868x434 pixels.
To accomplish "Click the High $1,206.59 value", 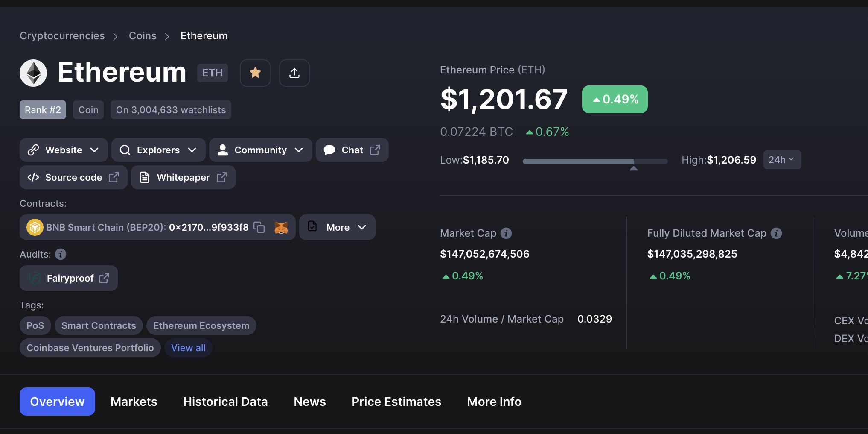I will click(x=731, y=160).
